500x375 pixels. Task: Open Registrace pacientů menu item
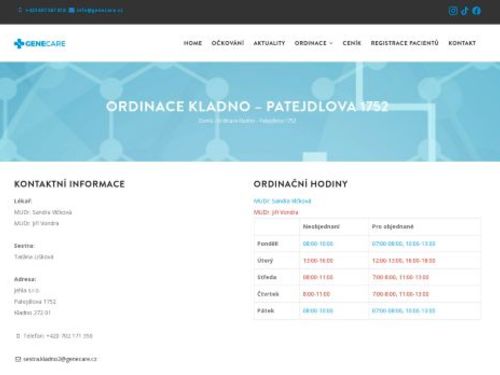click(x=405, y=43)
